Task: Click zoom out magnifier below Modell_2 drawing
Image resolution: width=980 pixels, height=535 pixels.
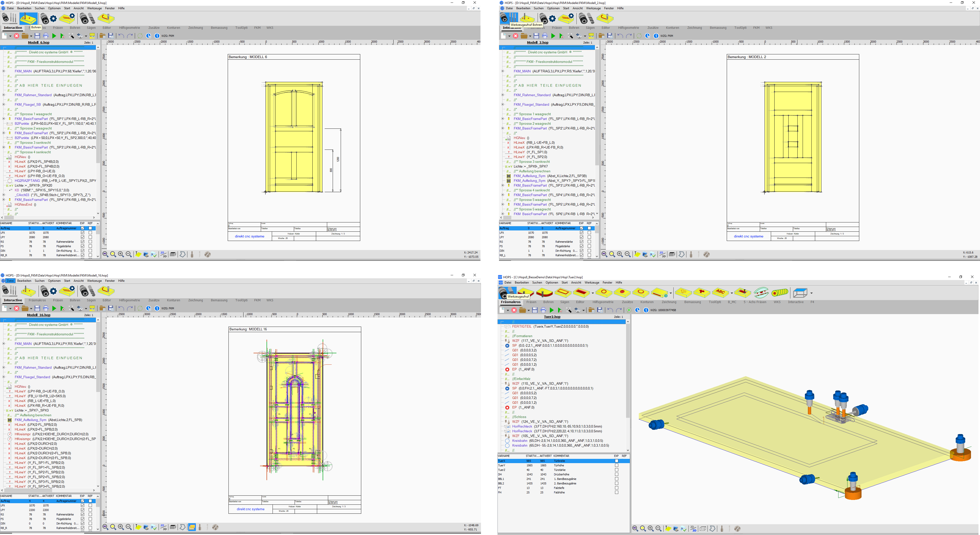Action: tap(628, 254)
